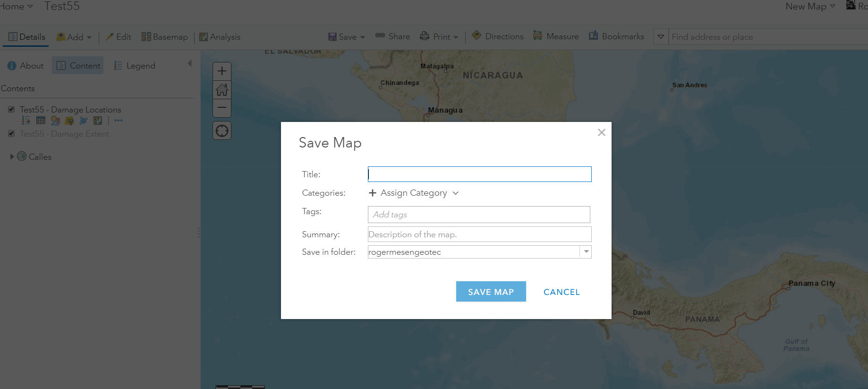Click the Details panel icon
This screenshot has height=389, width=868.
[x=13, y=37]
